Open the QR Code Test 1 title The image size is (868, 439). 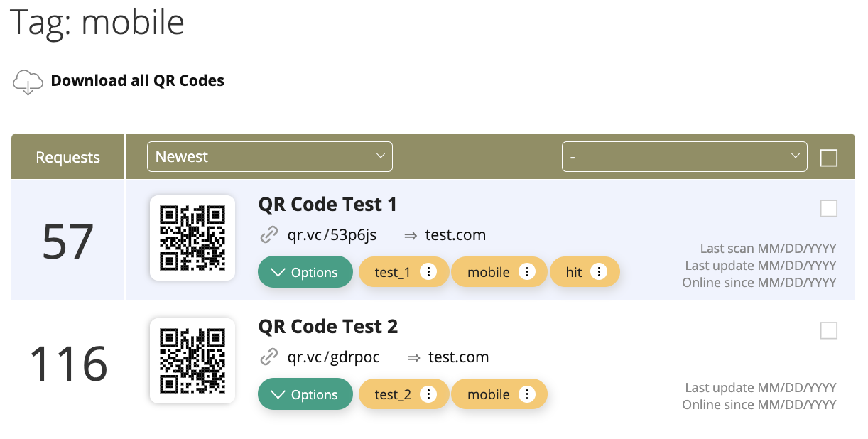coord(327,205)
